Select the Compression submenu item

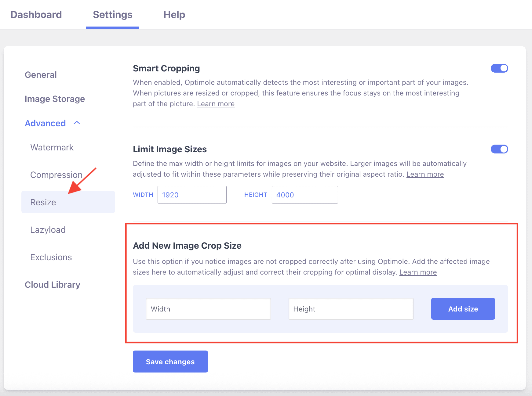point(56,175)
